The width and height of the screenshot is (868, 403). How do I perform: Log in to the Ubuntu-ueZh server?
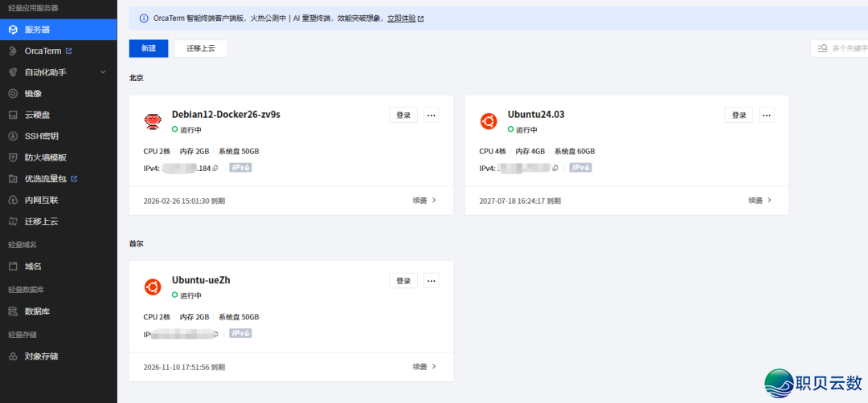pos(403,281)
